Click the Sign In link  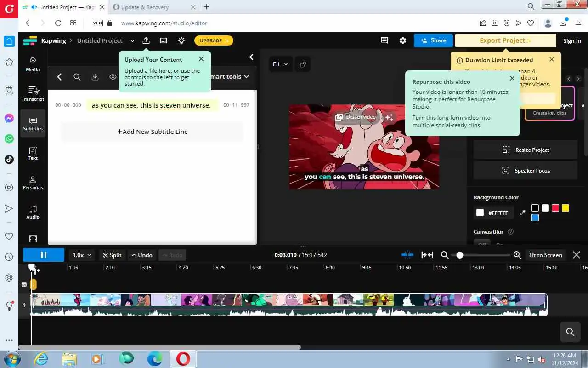click(572, 41)
